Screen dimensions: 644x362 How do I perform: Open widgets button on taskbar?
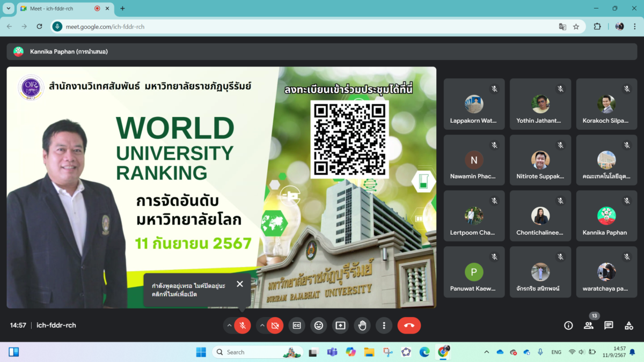14,352
